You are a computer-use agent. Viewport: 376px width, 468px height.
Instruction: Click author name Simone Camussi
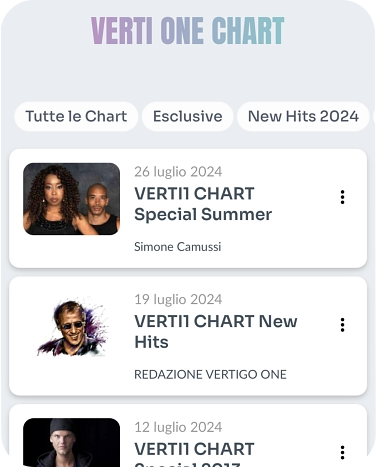(178, 247)
